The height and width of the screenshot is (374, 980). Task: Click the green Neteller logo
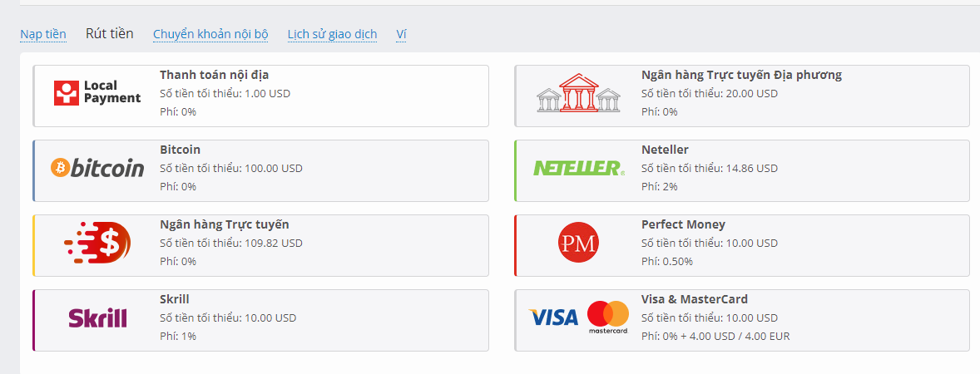pos(579,168)
